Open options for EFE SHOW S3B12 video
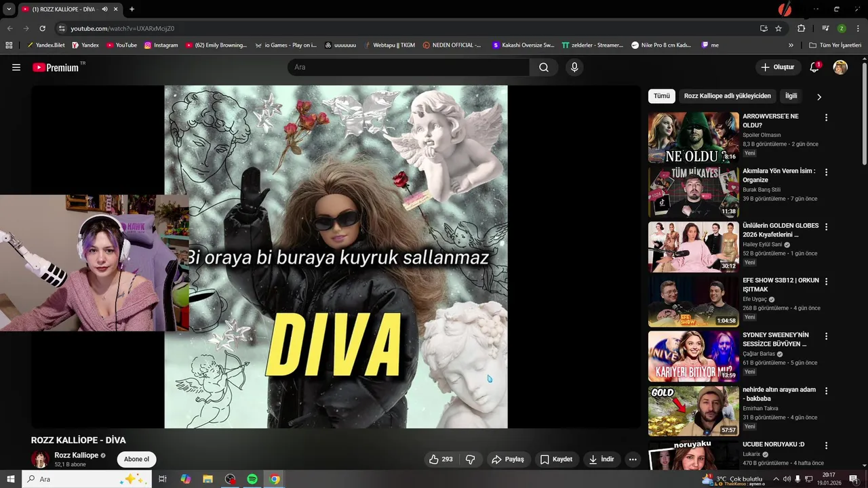 click(826, 281)
